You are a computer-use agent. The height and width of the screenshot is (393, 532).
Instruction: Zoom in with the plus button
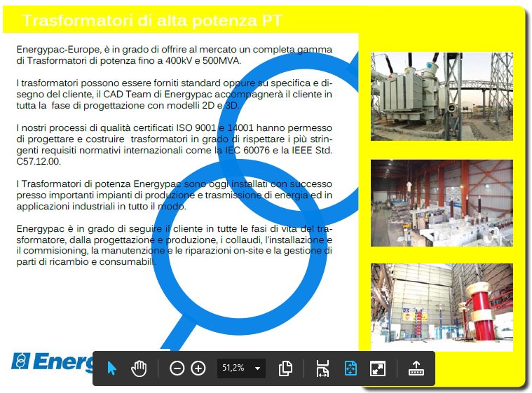tap(198, 368)
